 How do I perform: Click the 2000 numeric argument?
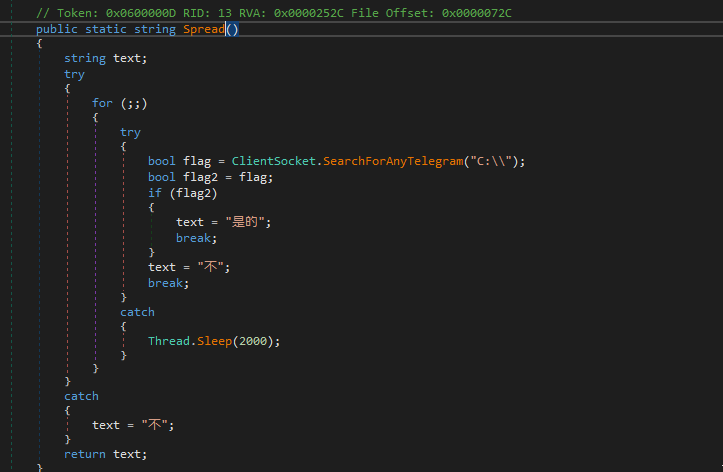pyautogui.click(x=253, y=341)
